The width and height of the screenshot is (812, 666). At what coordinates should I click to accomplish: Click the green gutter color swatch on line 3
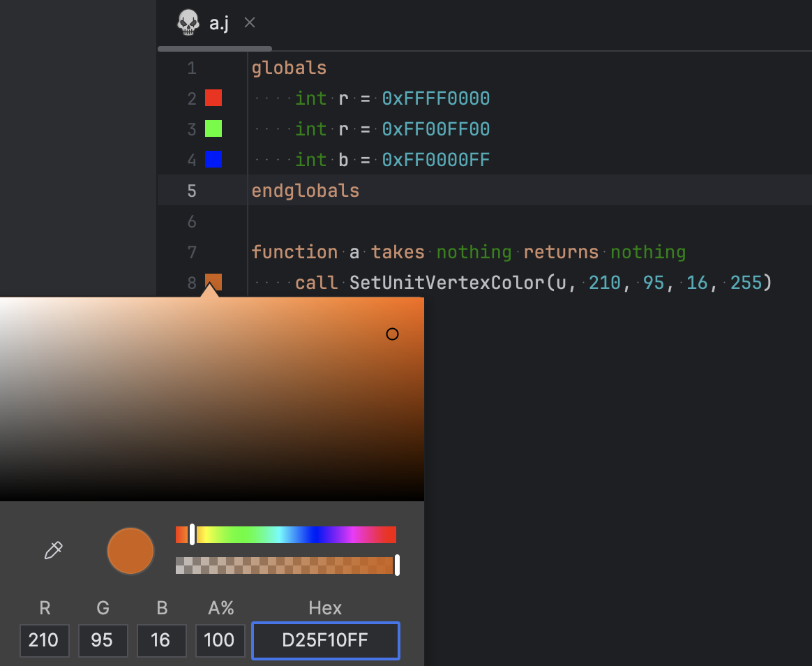click(x=213, y=129)
